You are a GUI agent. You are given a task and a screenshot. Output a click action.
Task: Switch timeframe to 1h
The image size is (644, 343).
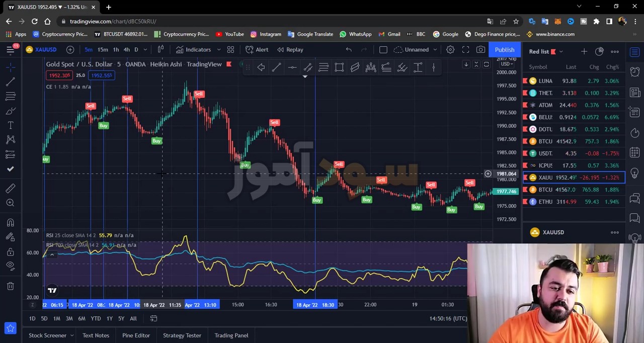[x=116, y=49]
